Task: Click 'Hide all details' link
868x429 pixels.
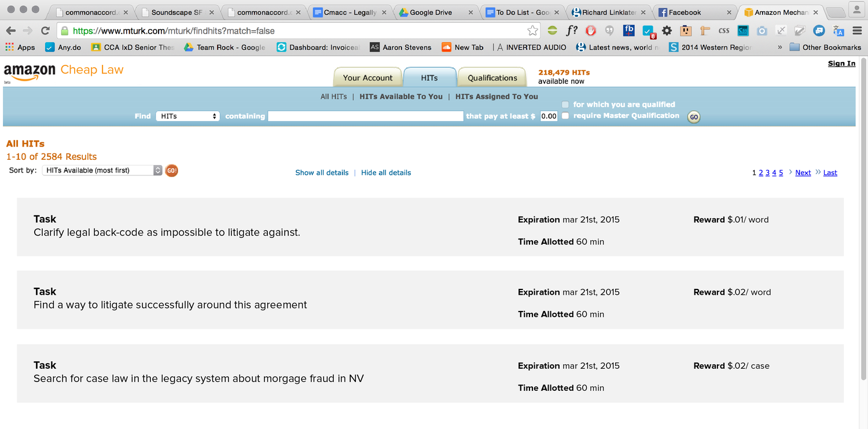Action: pyautogui.click(x=386, y=173)
